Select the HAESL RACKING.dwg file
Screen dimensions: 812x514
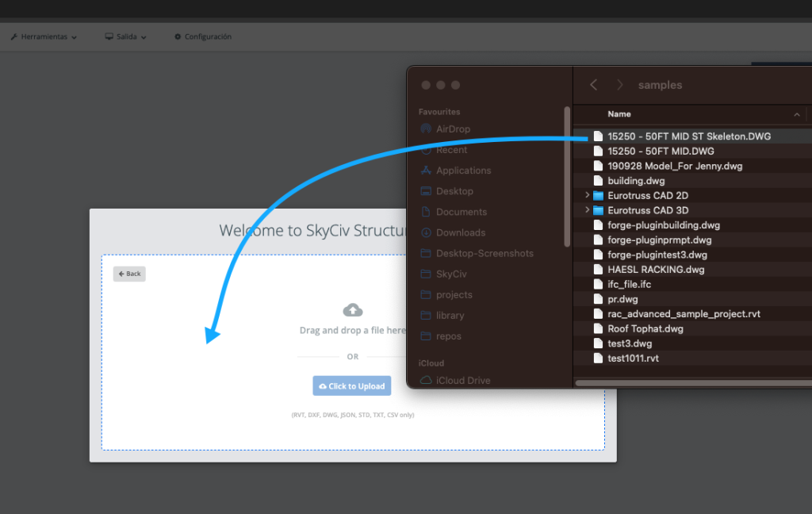click(655, 270)
